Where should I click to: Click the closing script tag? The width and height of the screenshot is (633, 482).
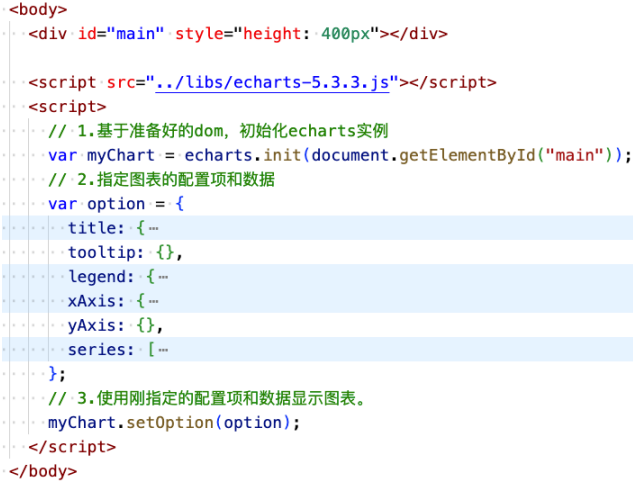(72, 447)
